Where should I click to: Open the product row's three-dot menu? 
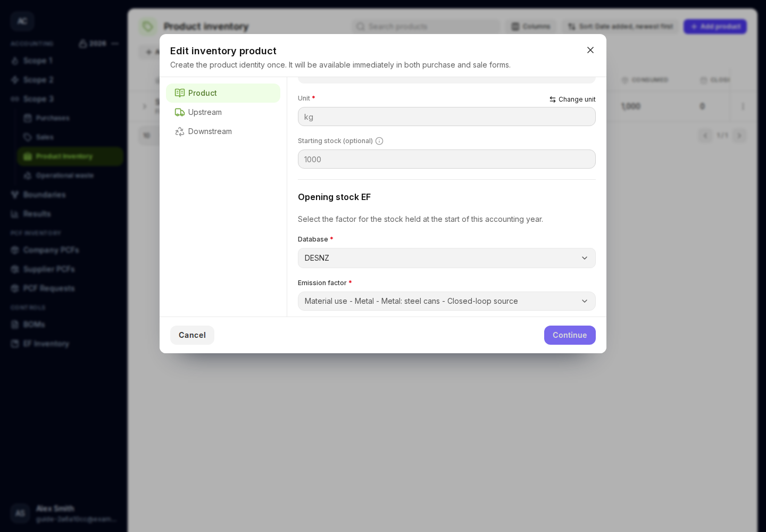tap(743, 106)
